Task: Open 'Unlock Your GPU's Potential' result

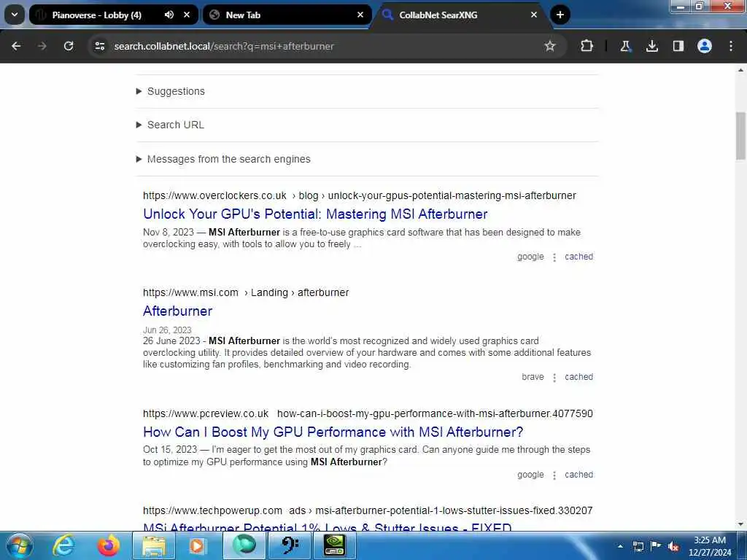Action: click(x=315, y=214)
